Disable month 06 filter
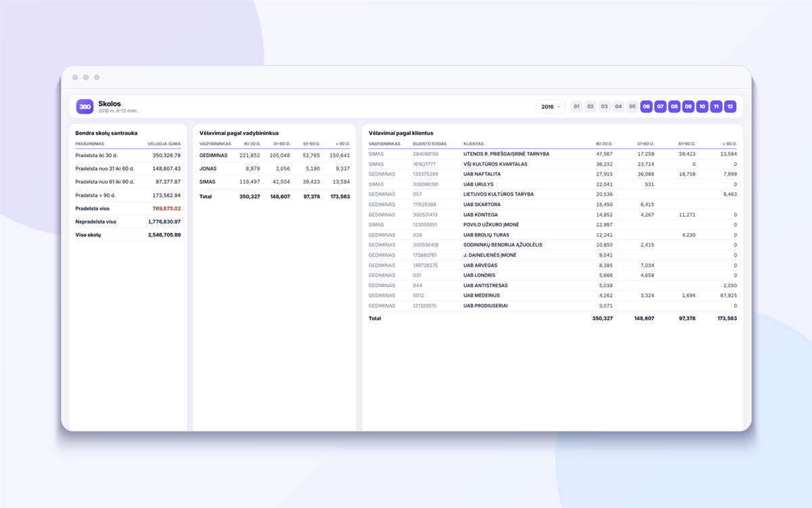The image size is (812, 508). 646,106
